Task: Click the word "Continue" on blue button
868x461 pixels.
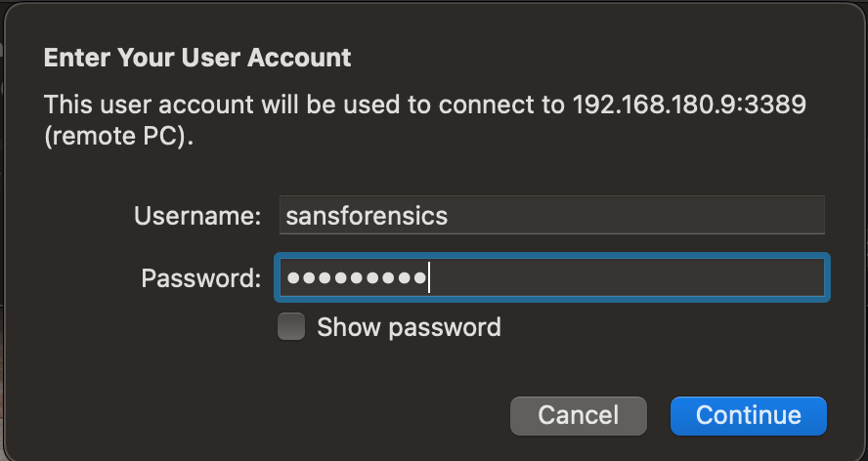Action: (748, 415)
